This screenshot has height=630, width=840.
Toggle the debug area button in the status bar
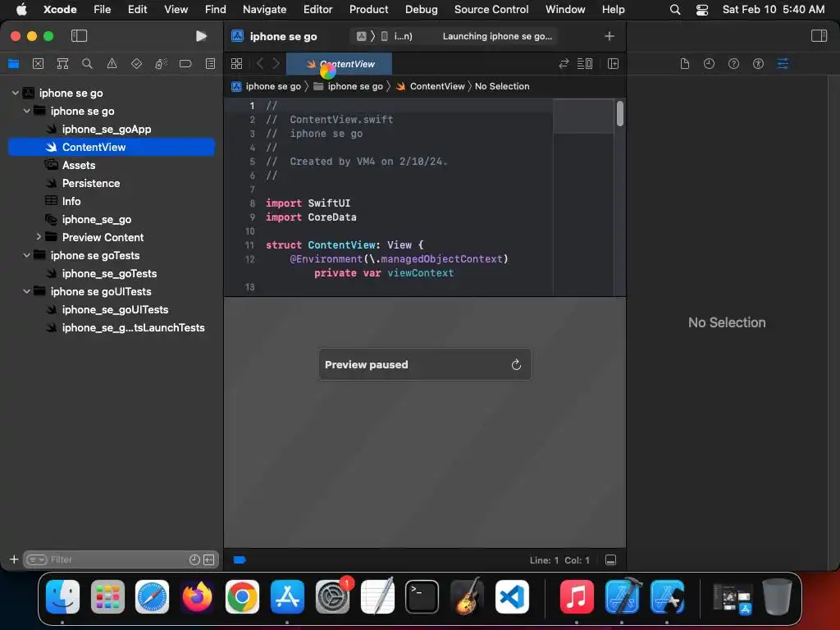[x=610, y=559]
